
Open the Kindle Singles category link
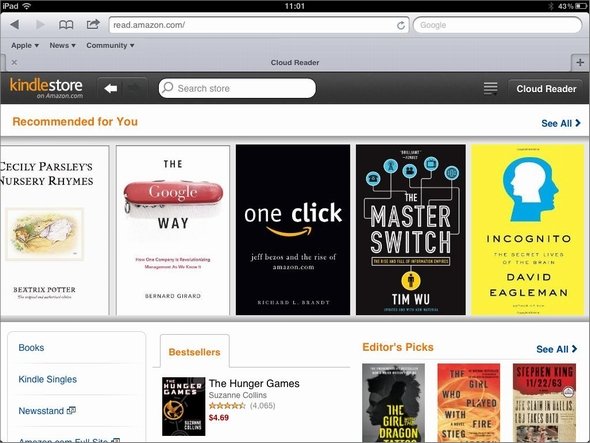(48, 379)
